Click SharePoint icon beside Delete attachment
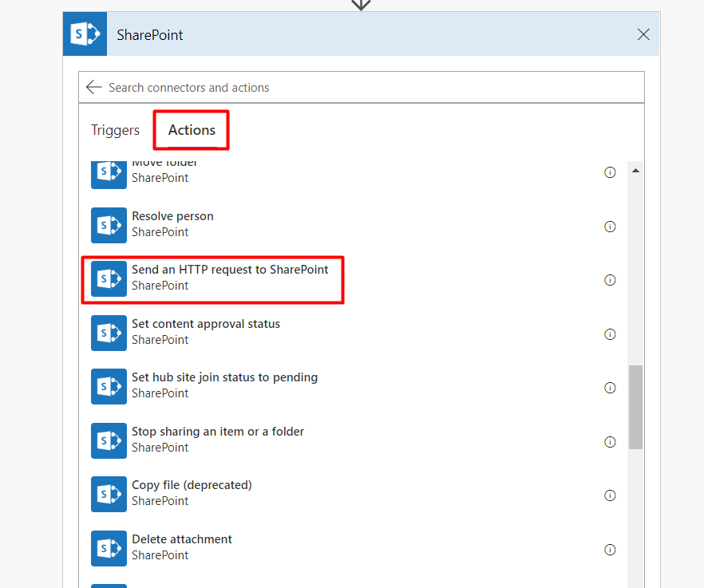The height and width of the screenshot is (588, 704). [109, 548]
